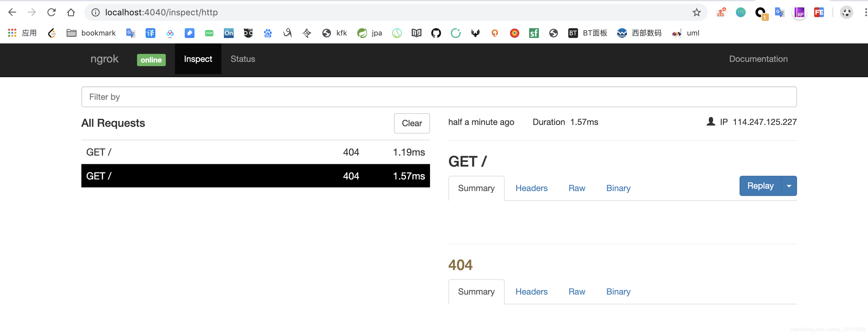Reload the page

[x=51, y=13]
